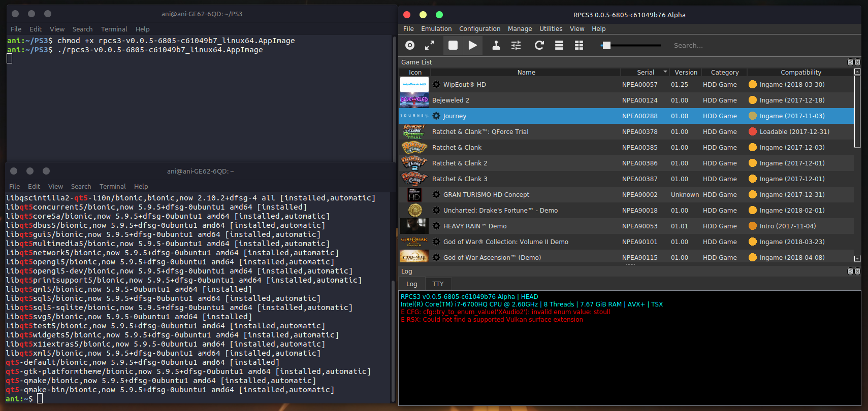Open the Emulation menu
Image resolution: width=868 pixels, height=411 pixels.
[x=436, y=29]
